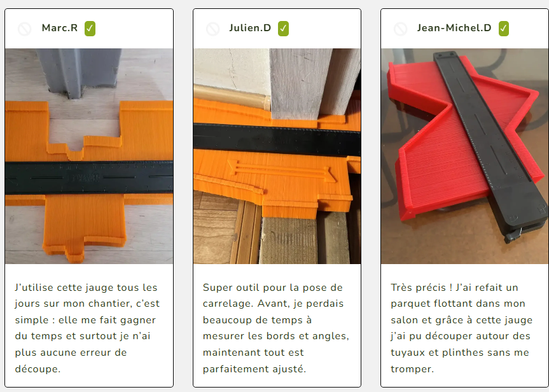The width and height of the screenshot is (549, 392).
Task: Click the reviewer name Julien.D
Action: point(250,28)
